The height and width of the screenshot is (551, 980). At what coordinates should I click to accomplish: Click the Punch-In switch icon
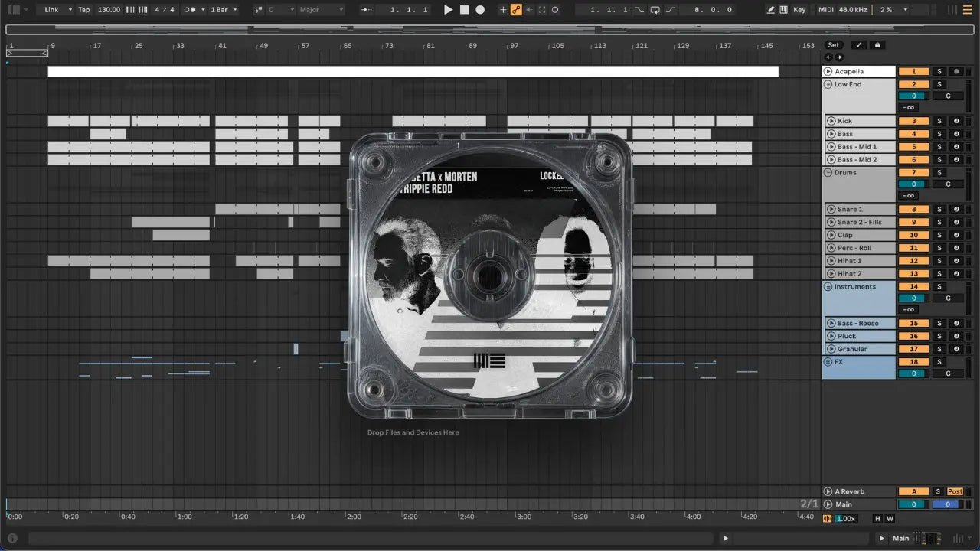[641, 10]
